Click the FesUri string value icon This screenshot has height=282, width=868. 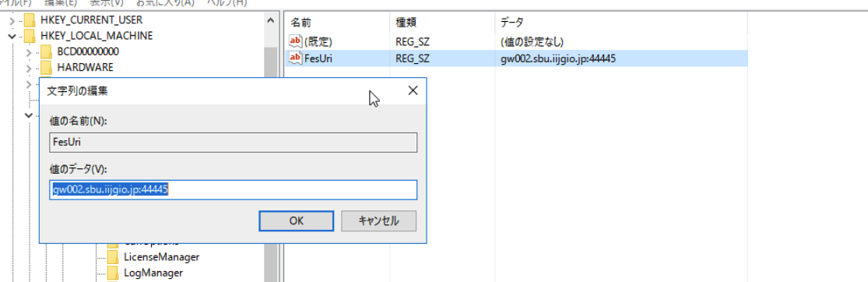point(296,58)
